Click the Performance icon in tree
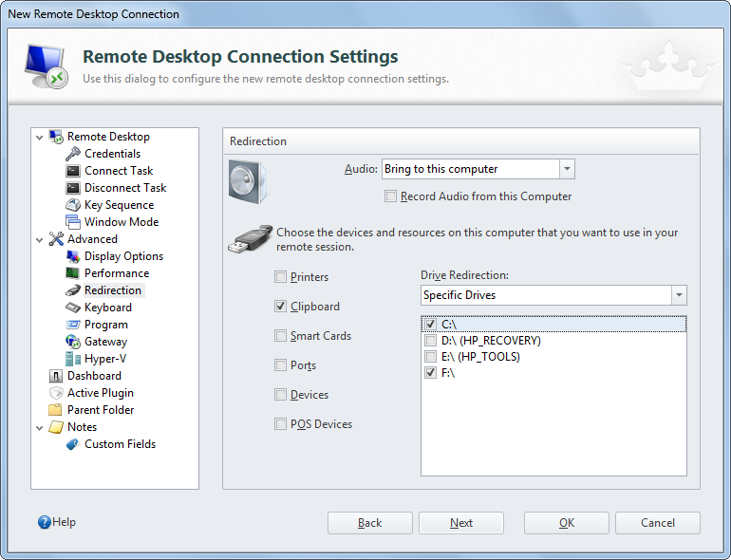731x560 pixels. click(x=73, y=273)
